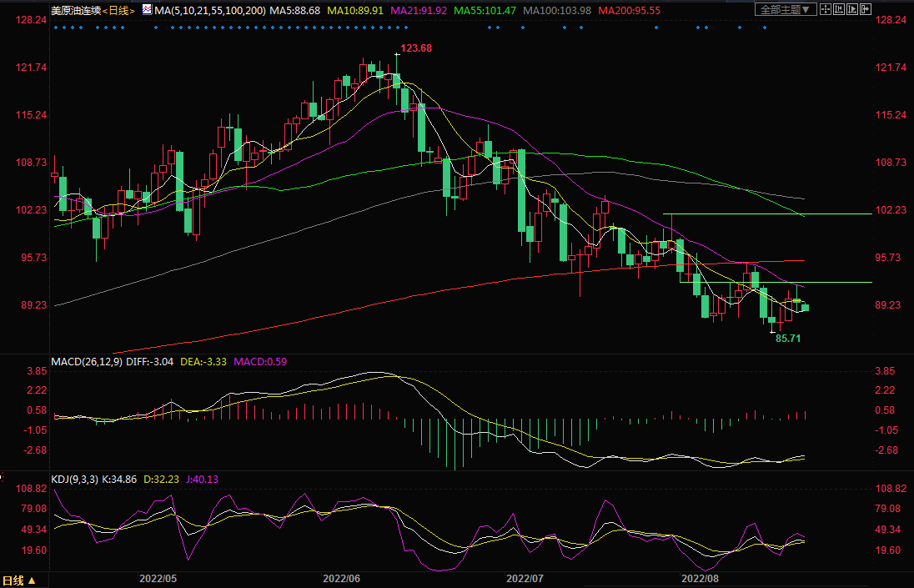This screenshot has height=588, width=914.
Task: Click the MA indicator chart icon
Action: tap(147, 10)
